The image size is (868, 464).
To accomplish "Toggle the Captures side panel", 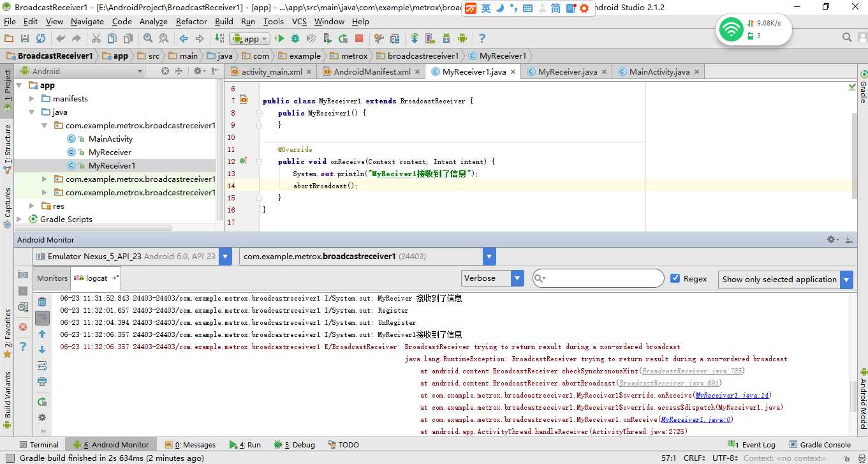I will (x=7, y=208).
